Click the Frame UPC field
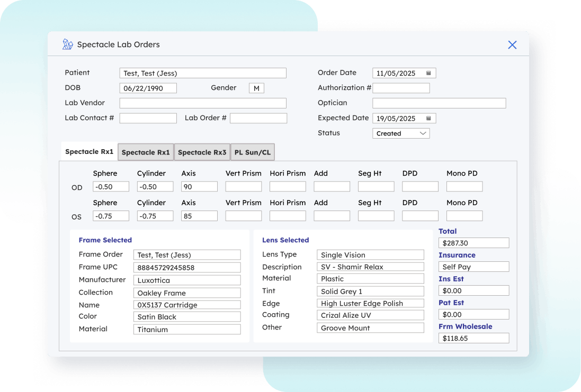Viewport: 581px width, 392px height. pos(187,268)
